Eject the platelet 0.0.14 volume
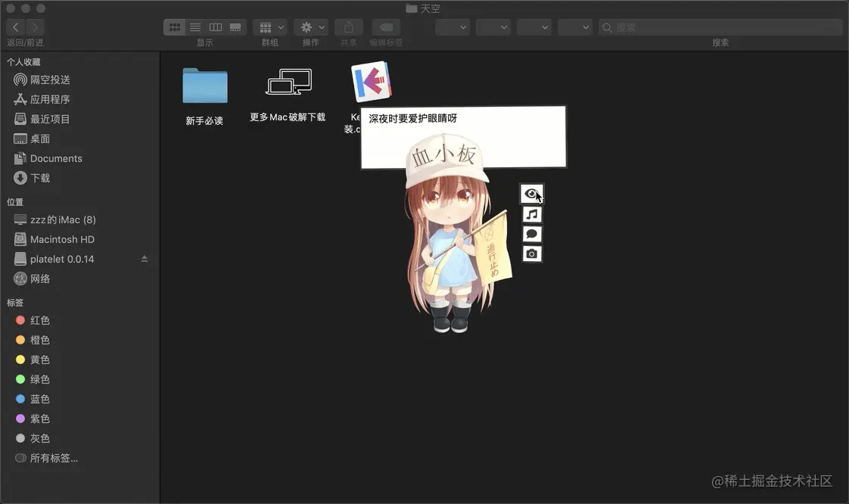 145,259
